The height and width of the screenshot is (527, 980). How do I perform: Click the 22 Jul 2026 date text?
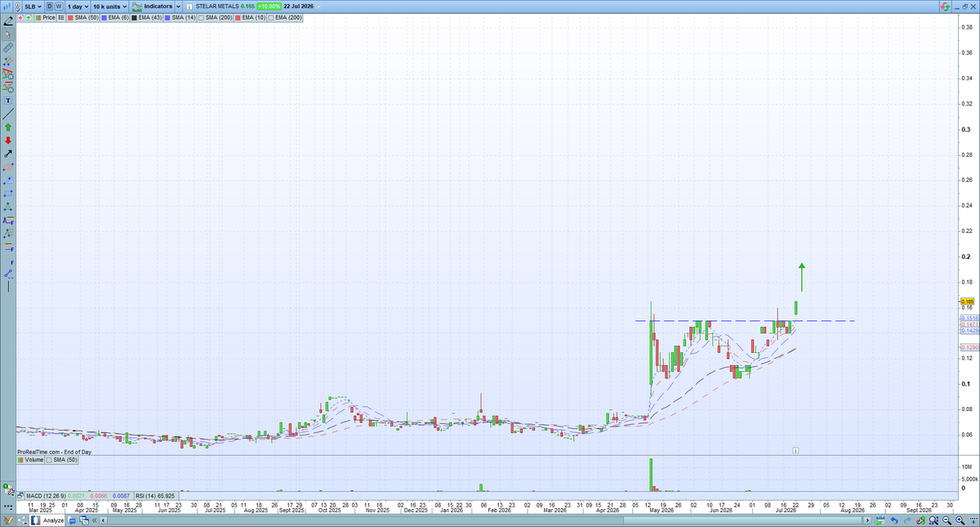pos(298,6)
